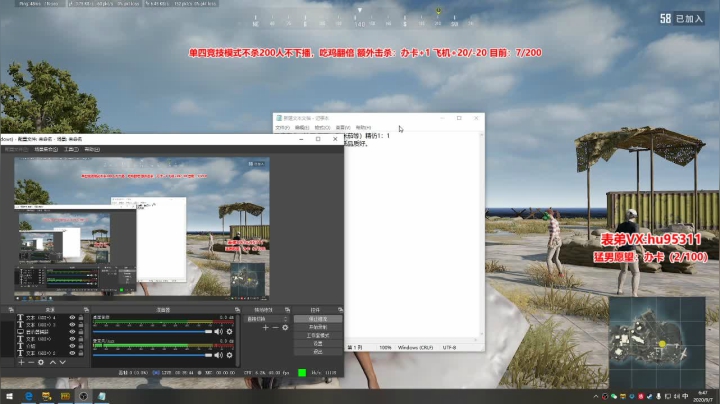Image resolution: width=720 pixels, height=404 pixels.
Task: Click the taskbar clock and date
Action: point(703,396)
